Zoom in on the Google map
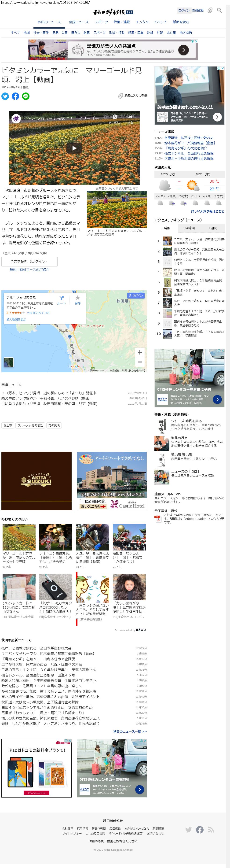 [140, 352]
